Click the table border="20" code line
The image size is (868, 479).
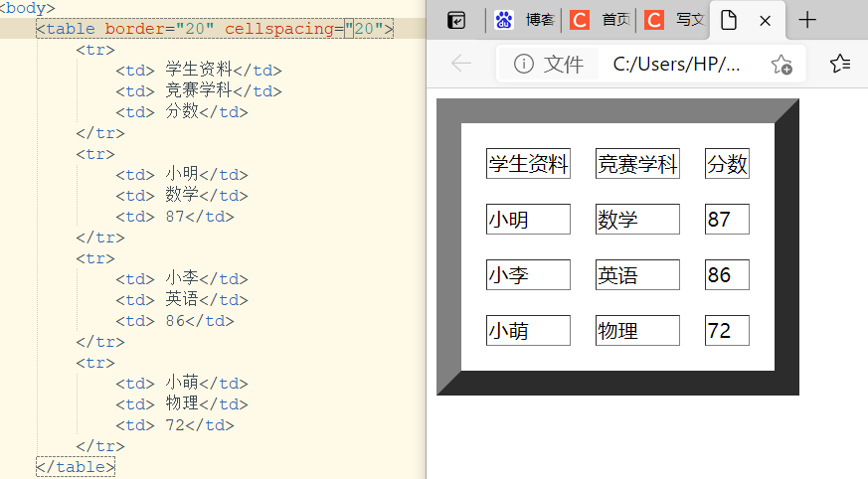[x=215, y=29]
